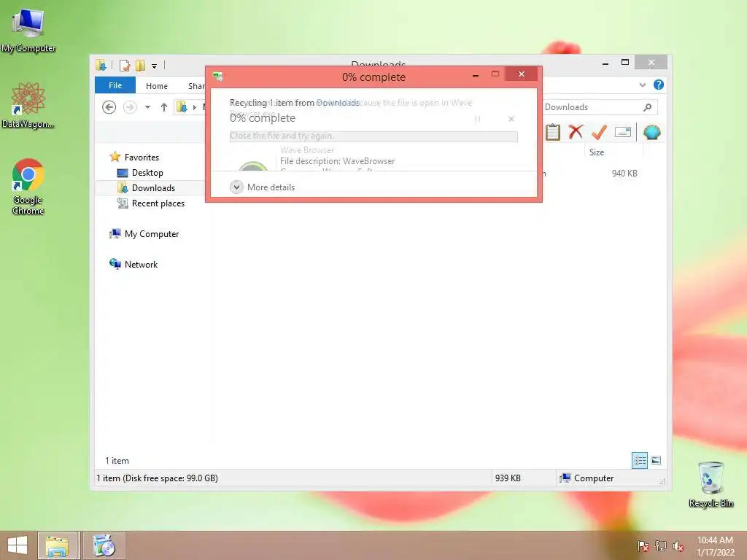Open the Recycle Bin desktop icon

pos(711,484)
